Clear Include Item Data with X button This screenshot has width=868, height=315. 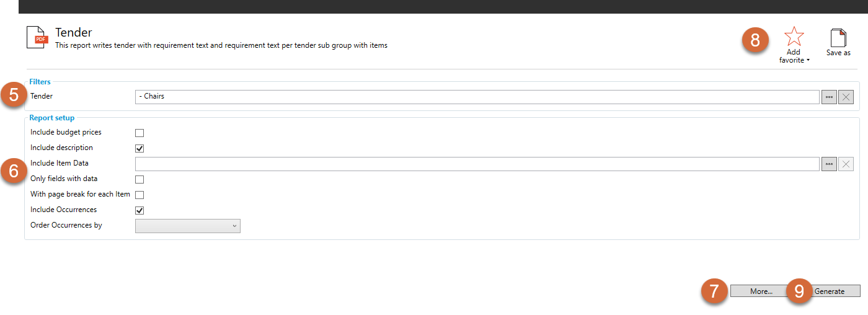point(846,164)
